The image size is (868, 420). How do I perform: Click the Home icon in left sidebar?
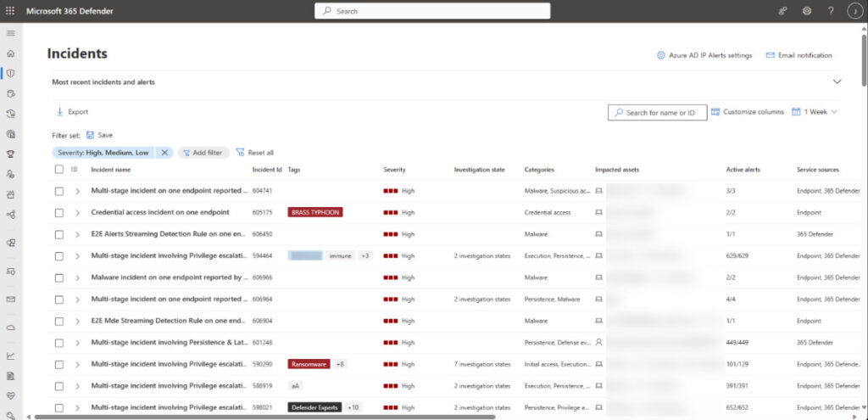(x=11, y=53)
